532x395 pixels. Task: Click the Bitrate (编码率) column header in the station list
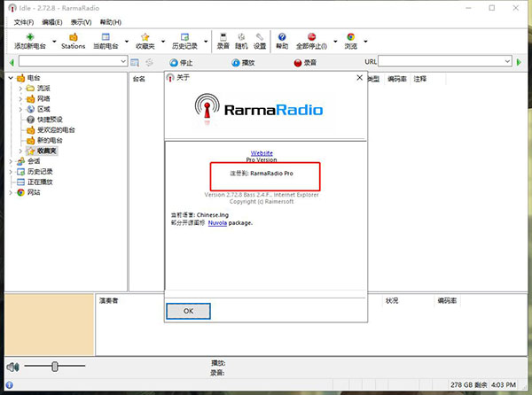coord(397,79)
